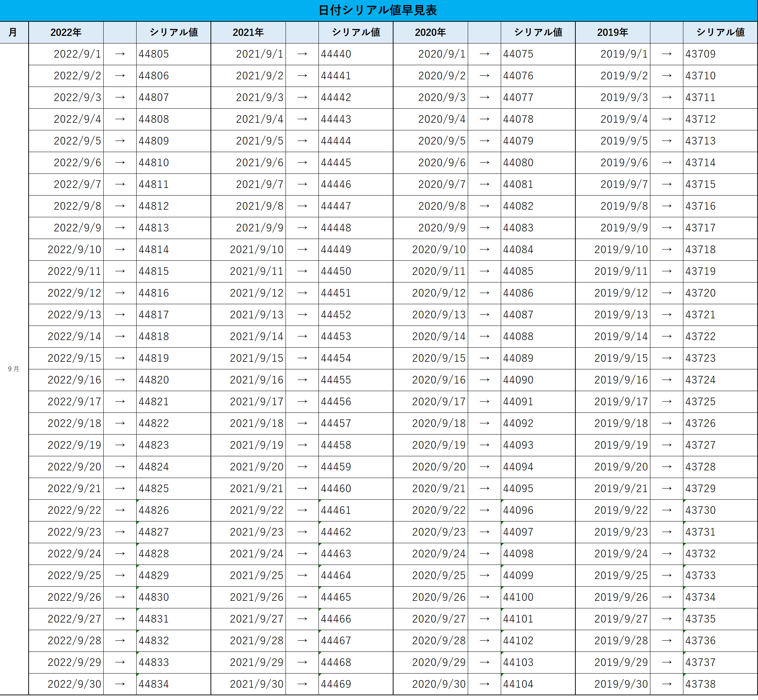Screen dimensions: 758x700
Task: Select the date cell 2019/9/22
Action: [613, 510]
